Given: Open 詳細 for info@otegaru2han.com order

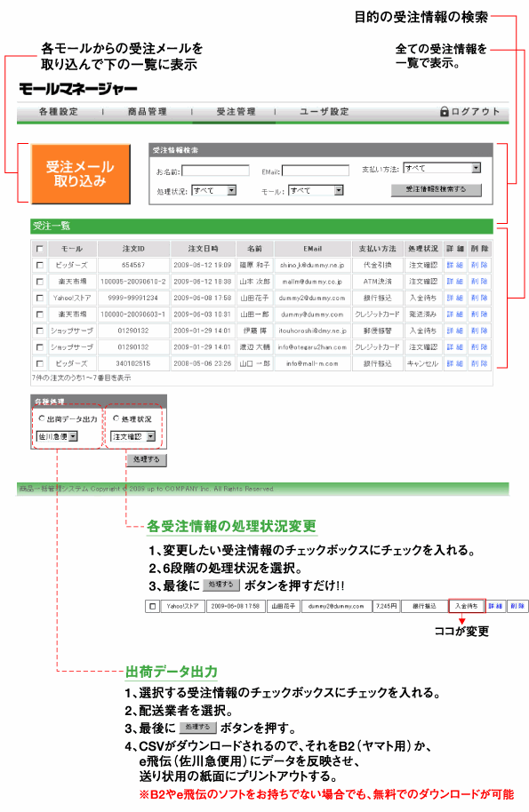Looking at the screenshot, I should [x=455, y=347].
